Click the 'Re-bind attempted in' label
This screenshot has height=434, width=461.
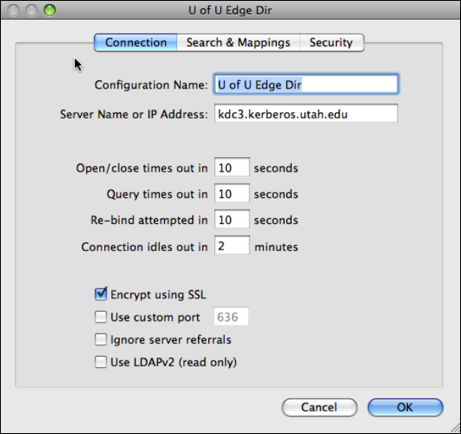tap(149, 220)
